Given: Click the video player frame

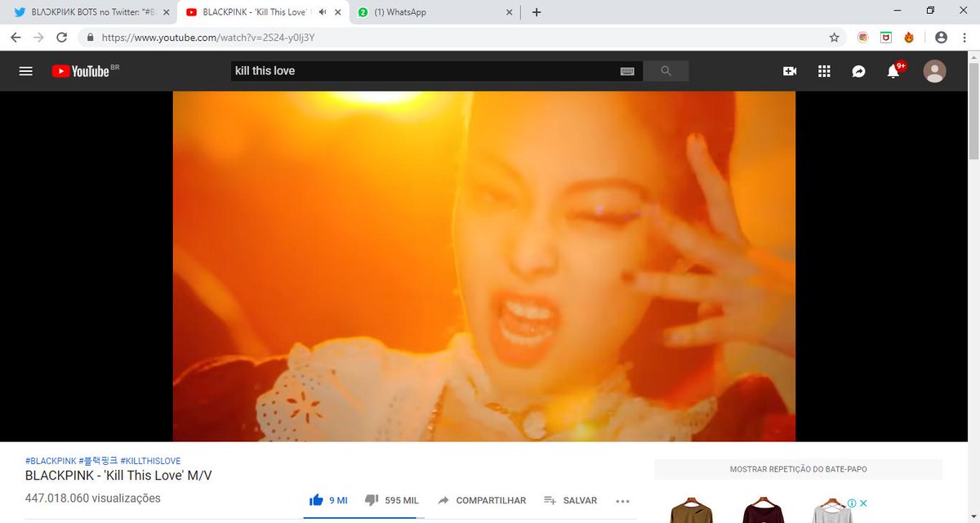Looking at the screenshot, I should pos(483,266).
